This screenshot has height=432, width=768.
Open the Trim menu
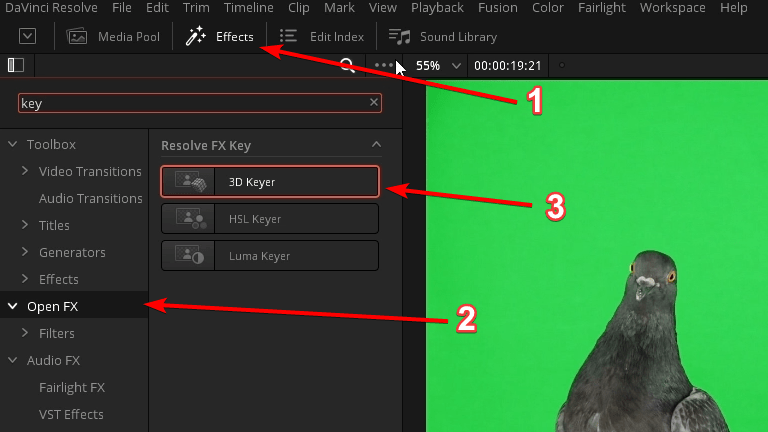click(x=196, y=8)
